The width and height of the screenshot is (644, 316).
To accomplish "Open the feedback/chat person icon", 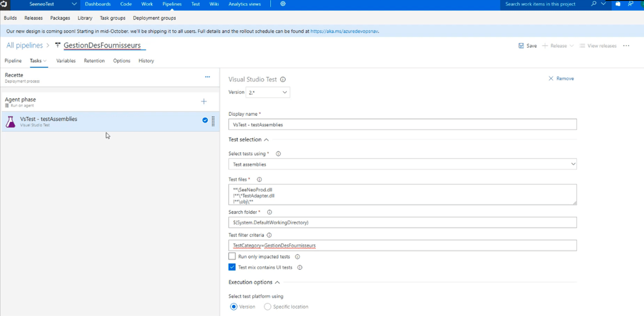I will (630, 4).
